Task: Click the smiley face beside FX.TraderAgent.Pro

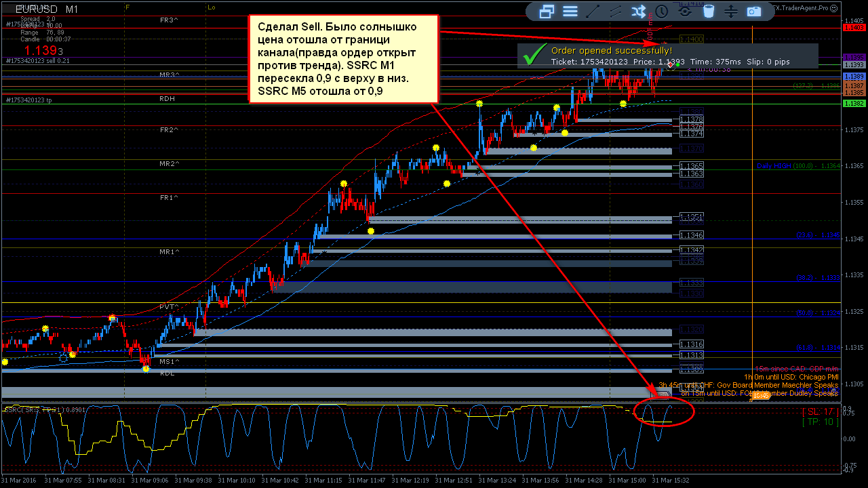Action: point(835,8)
